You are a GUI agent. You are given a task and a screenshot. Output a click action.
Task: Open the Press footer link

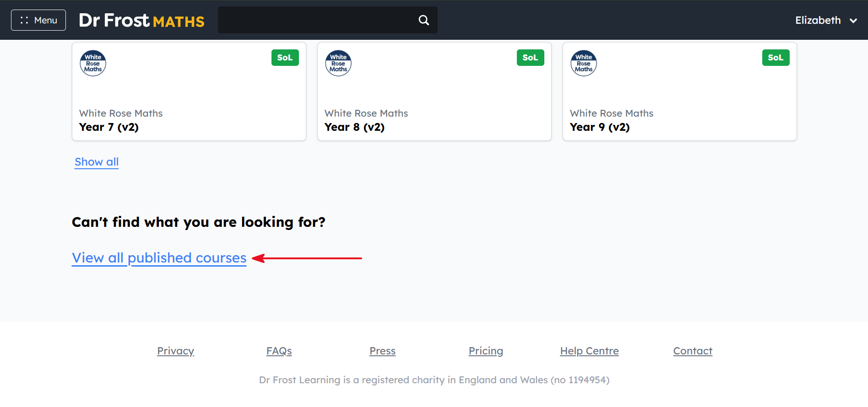[383, 351]
